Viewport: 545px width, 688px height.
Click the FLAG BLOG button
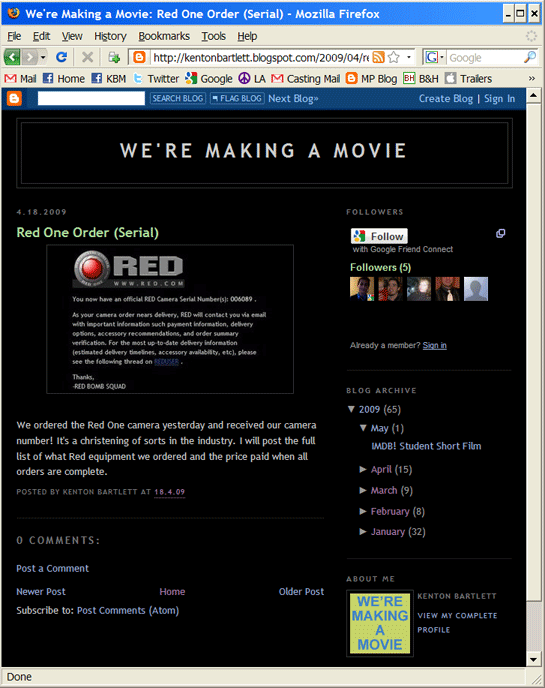click(237, 98)
